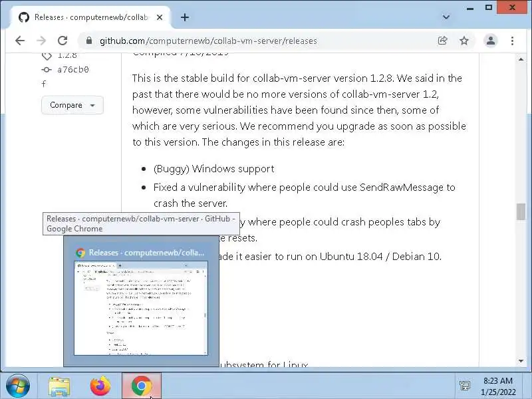Open the tab search chevron
Viewport: 532px width, 399px height.
[446, 17]
